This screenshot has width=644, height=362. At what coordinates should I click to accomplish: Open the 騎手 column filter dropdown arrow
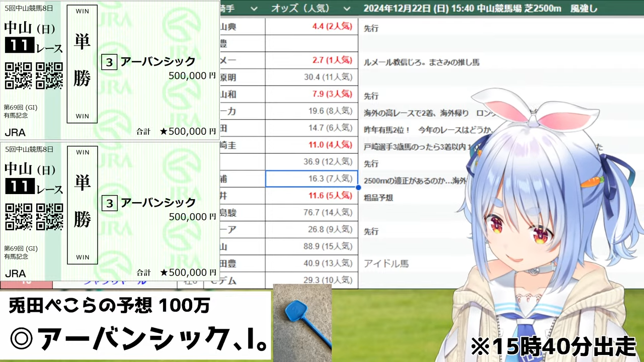[254, 9]
